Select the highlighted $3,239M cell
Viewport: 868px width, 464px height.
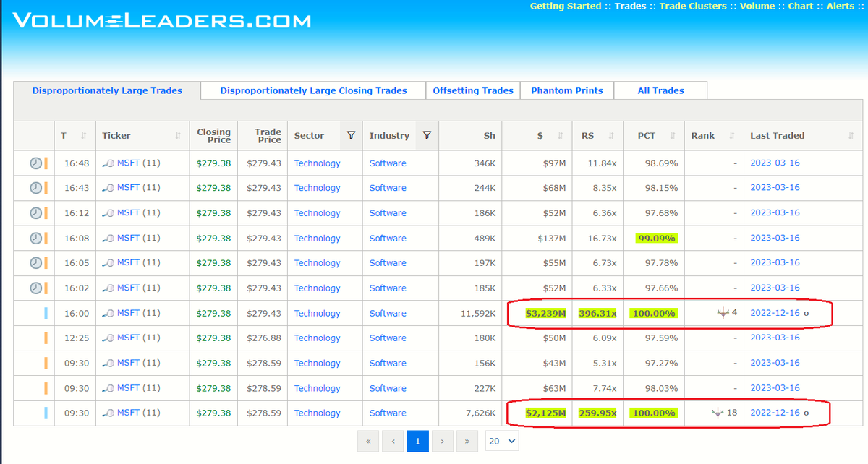click(545, 313)
